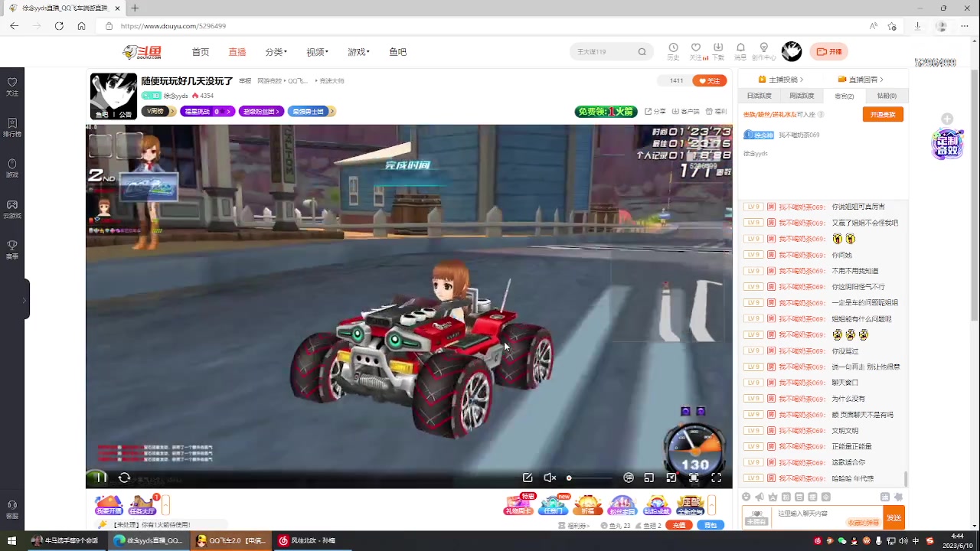
Task: Unmute the player volume speaker icon
Action: pos(550,478)
